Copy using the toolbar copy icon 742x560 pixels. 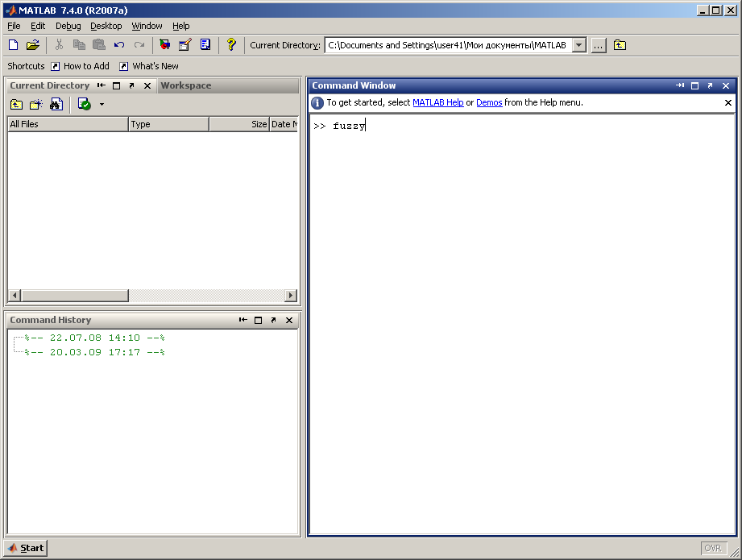tap(79, 45)
